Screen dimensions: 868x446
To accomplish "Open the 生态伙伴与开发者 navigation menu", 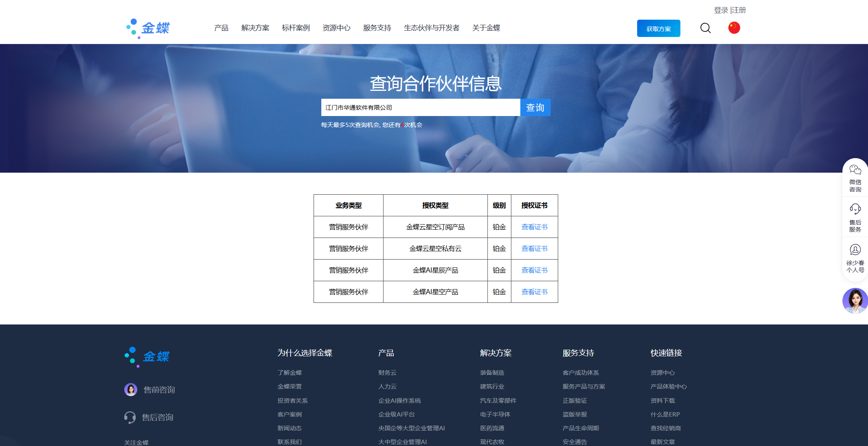I will coord(431,28).
